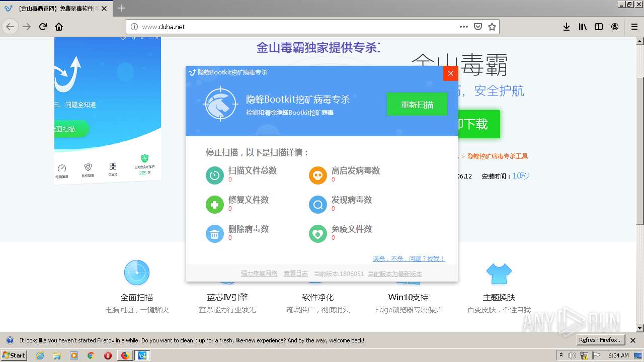
Task: Open Opera from the taskbar
Action: tap(108, 355)
